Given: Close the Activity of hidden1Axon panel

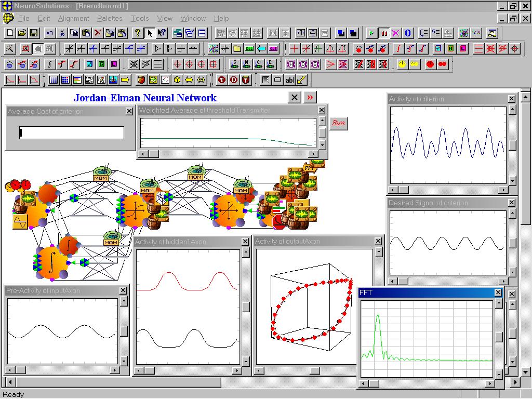Looking at the screenshot, I should click(x=245, y=241).
